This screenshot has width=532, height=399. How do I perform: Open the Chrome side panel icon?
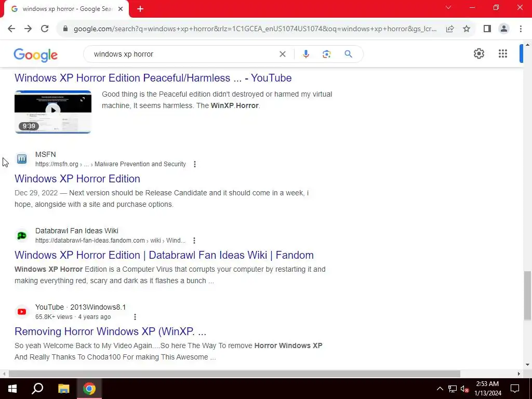coord(487,29)
